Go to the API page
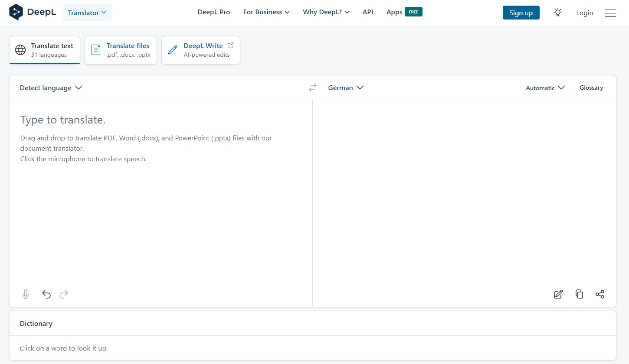 (x=368, y=12)
